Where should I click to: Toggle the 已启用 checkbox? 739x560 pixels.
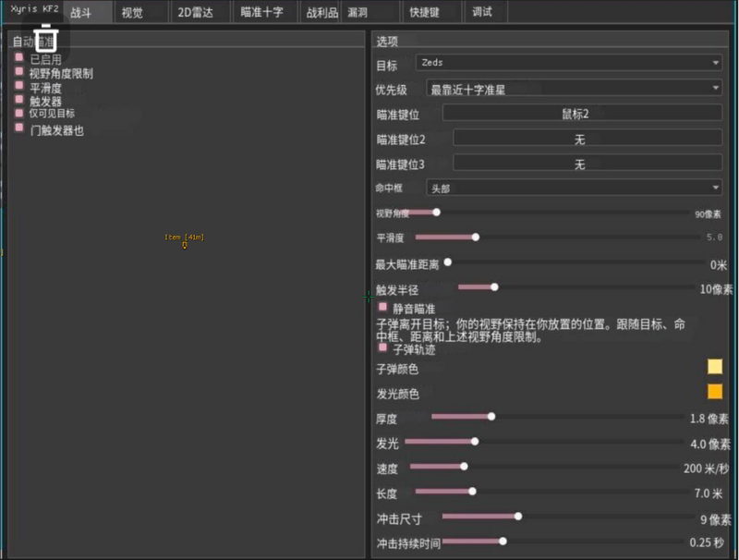click(x=18, y=57)
